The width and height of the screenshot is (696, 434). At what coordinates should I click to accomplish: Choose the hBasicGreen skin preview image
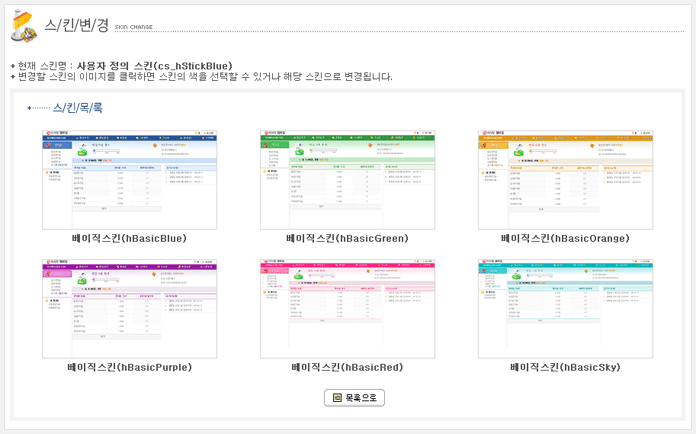(347, 179)
